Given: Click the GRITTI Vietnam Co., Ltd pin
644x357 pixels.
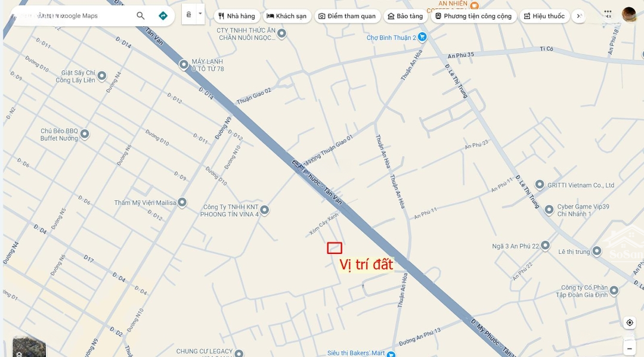Looking at the screenshot, I should [x=540, y=185].
